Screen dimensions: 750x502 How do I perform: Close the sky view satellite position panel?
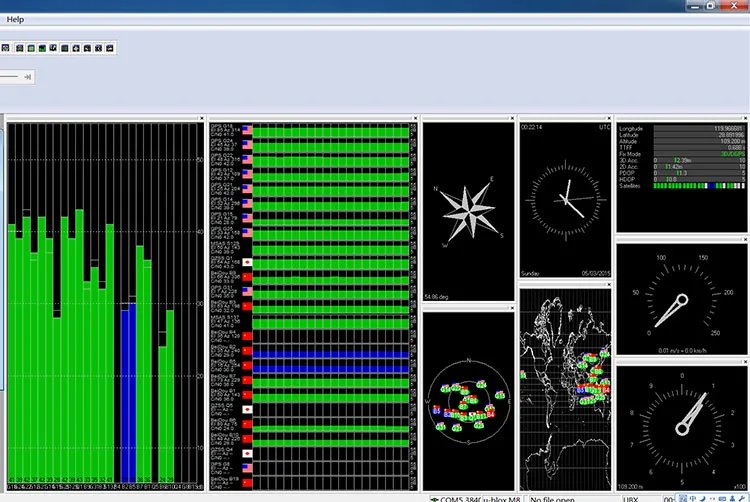[x=512, y=308]
